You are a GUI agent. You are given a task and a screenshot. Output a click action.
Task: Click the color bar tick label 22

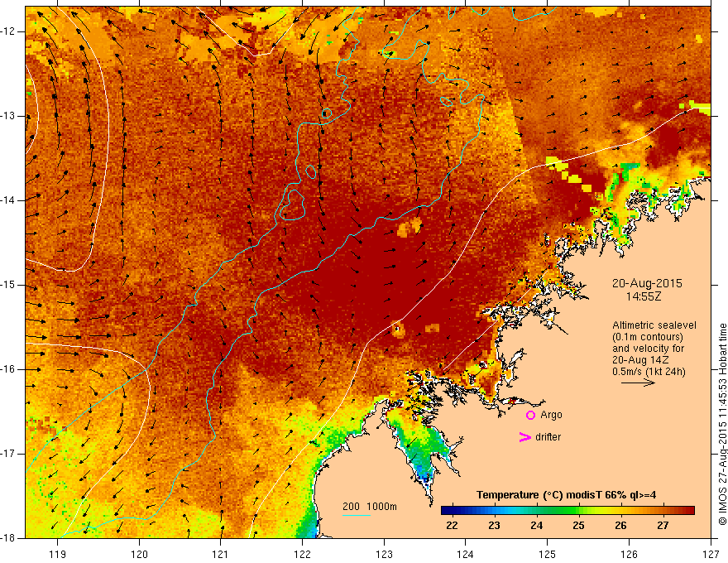coord(452,526)
